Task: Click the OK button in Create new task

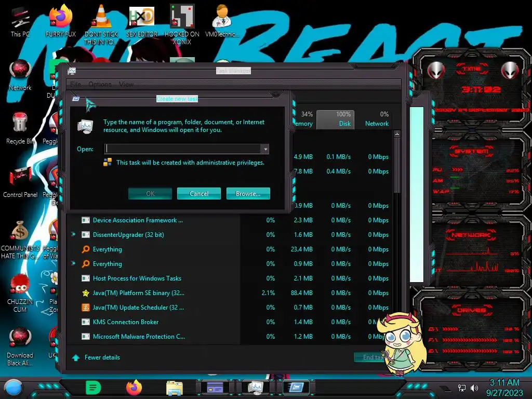Action: click(150, 194)
